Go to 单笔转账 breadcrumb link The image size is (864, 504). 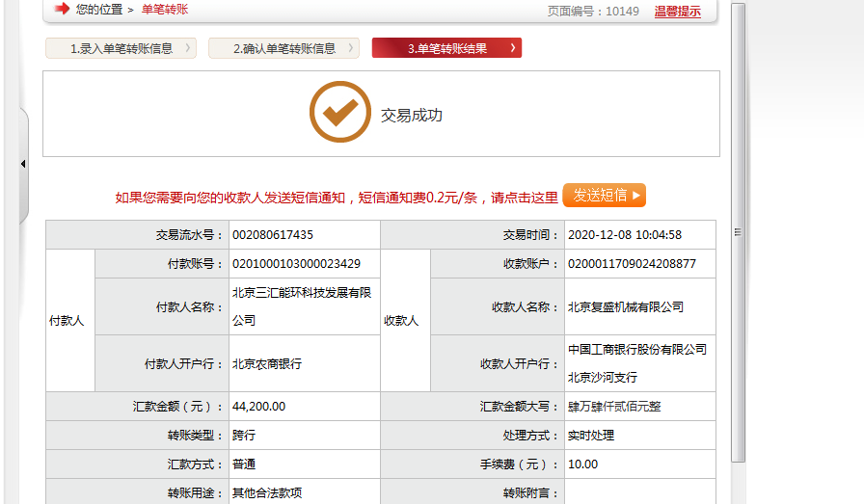coord(165,10)
